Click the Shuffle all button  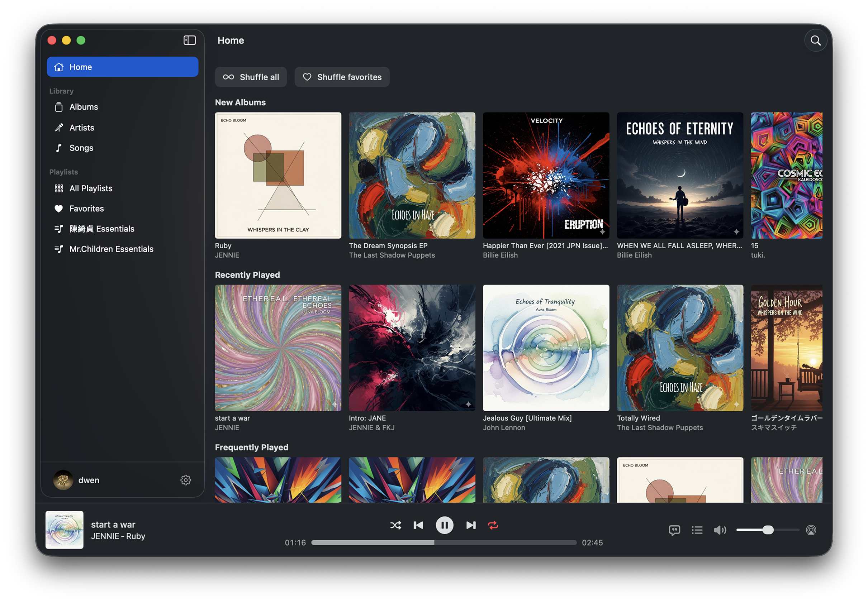251,77
